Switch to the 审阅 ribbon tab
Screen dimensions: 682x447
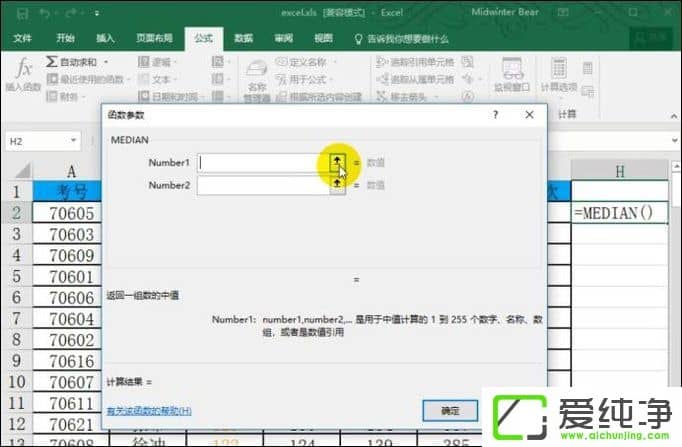click(x=284, y=38)
